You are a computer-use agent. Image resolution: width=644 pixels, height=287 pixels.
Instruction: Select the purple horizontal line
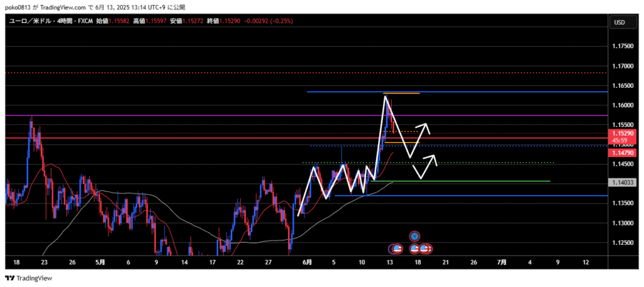[189, 115]
